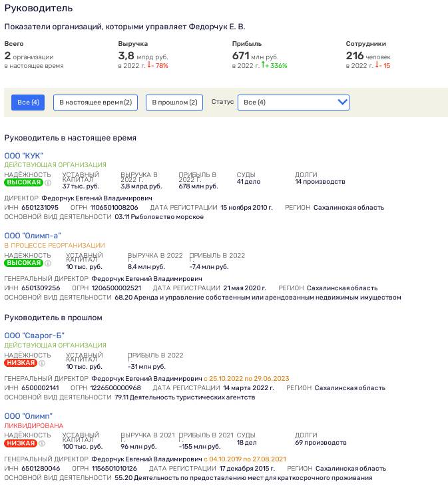Go to ООО "Сварог-Б" profile
This screenshot has height=486, width=448.
coord(35,336)
